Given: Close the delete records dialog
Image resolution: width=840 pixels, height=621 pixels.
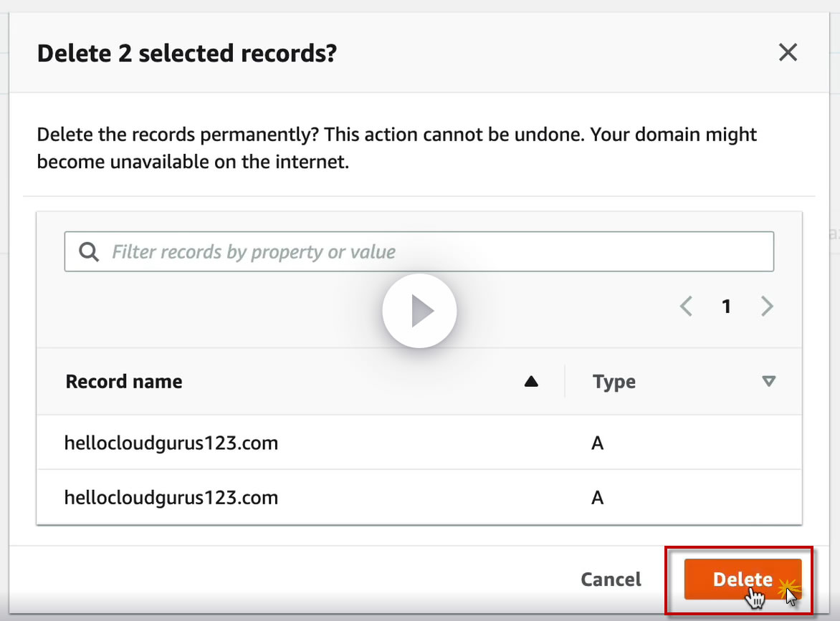Looking at the screenshot, I should (x=788, y=52).
